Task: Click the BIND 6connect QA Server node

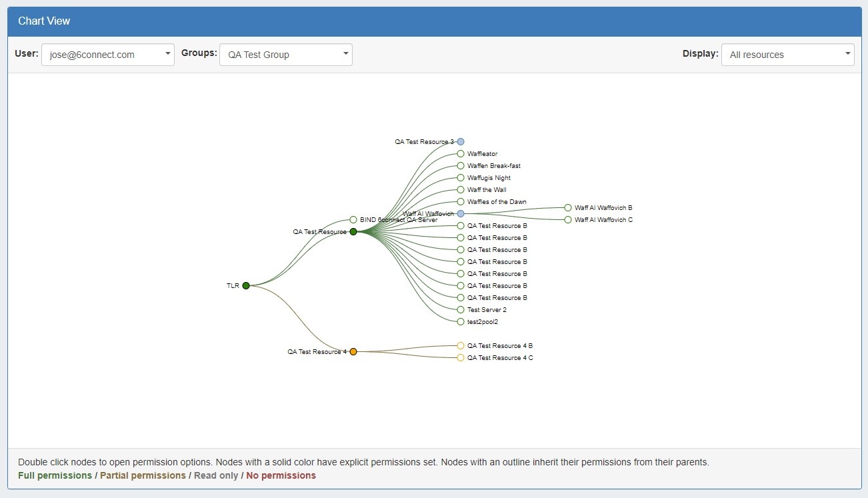Action: 353,219
